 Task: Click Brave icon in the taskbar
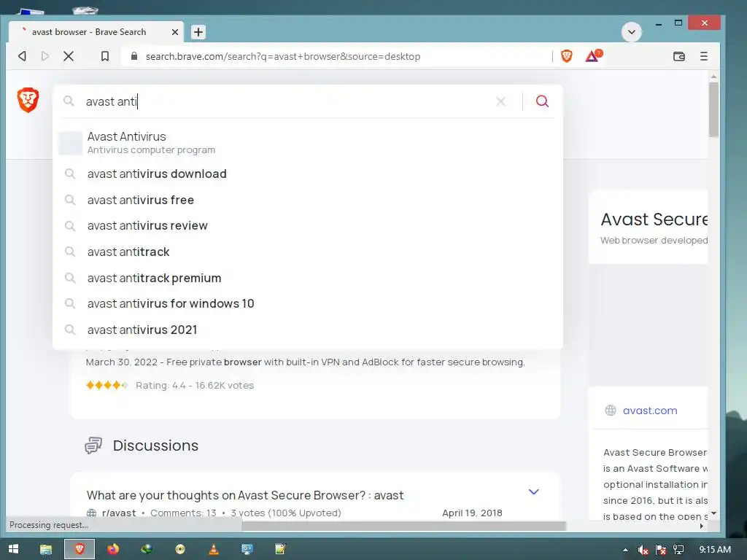pos(80,549)
